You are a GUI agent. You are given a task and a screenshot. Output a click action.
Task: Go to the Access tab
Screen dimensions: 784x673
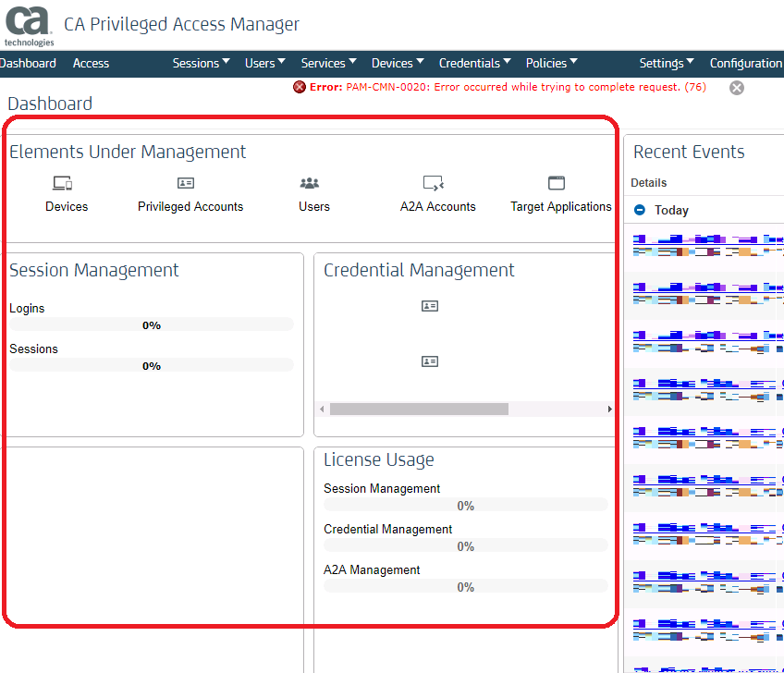tap(91, 63)
